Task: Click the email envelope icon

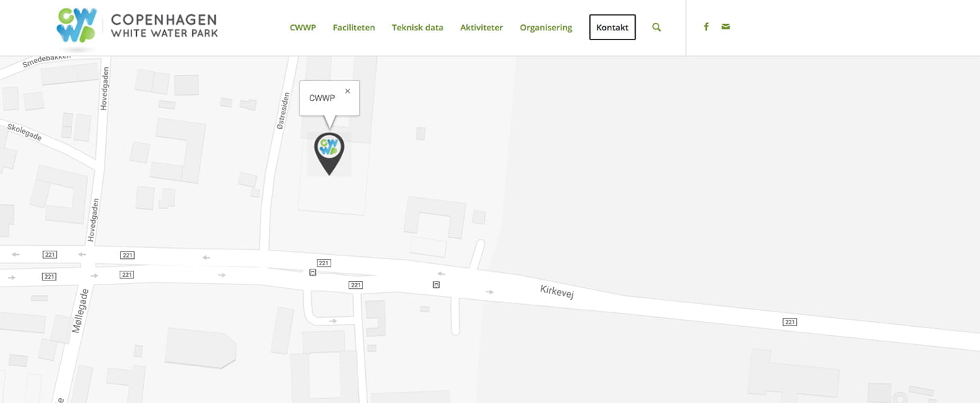Action: click(x=725, y=27)
